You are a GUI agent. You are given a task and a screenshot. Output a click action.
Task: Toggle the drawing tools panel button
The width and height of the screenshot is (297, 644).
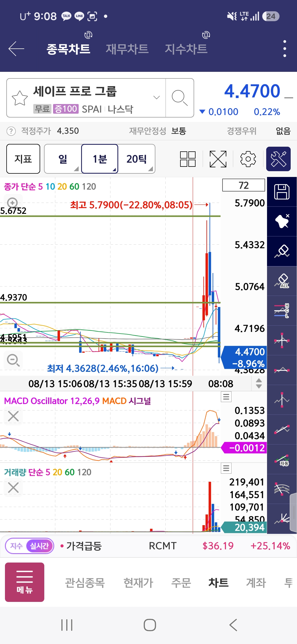[279, 159]
